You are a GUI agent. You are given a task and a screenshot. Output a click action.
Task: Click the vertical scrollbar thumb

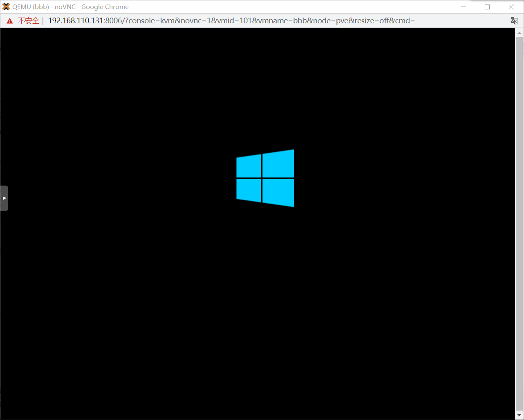click(x=520, y=225)
